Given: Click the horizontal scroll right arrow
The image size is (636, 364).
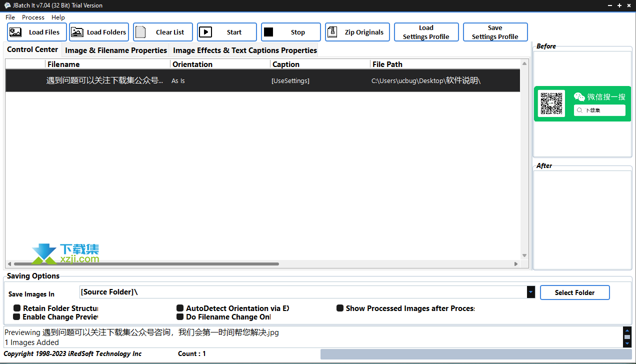Looking at the screenshot, I should tap(516, 264).
